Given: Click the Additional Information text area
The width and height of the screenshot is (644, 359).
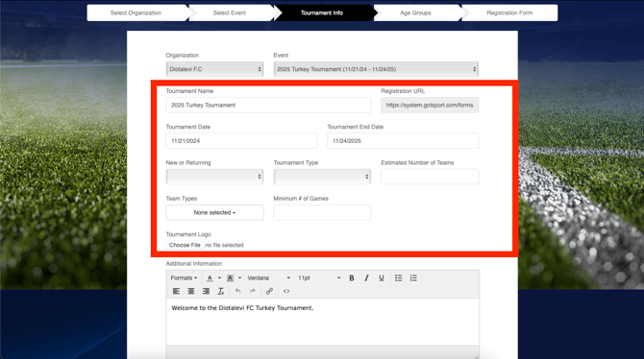Looking at the screenshot, I should coord(322,322).
